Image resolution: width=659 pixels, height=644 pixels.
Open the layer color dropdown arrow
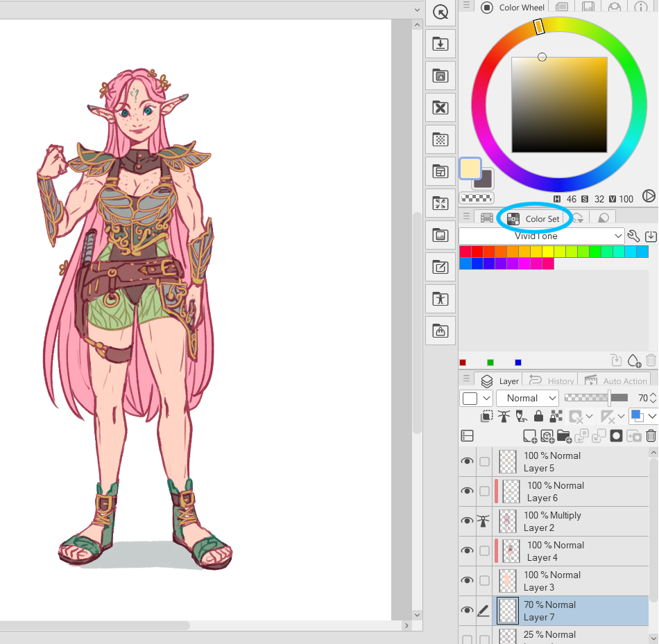click(x=651, y=417)
